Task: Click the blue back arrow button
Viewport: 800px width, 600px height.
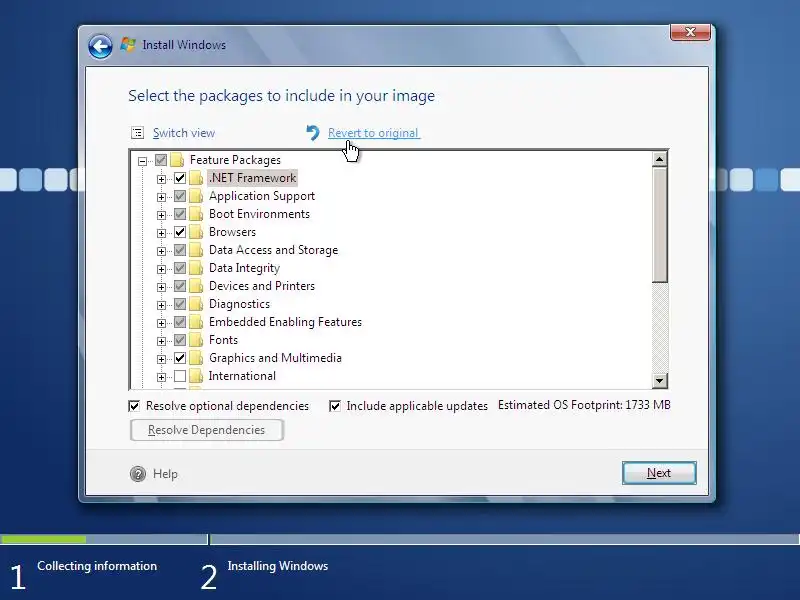Action: tap(100, 47)
